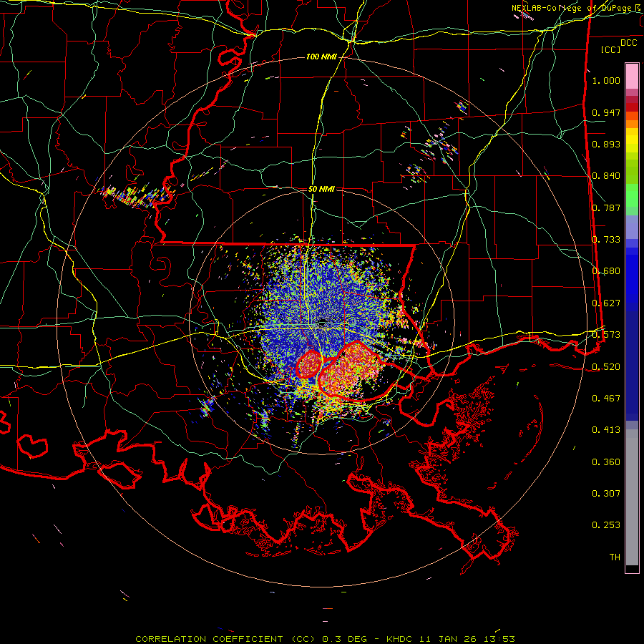Image resolution: width=644 pixels, height=644 pixels.
Task: Select the 0.733 scale value
Action: [606, 240]
